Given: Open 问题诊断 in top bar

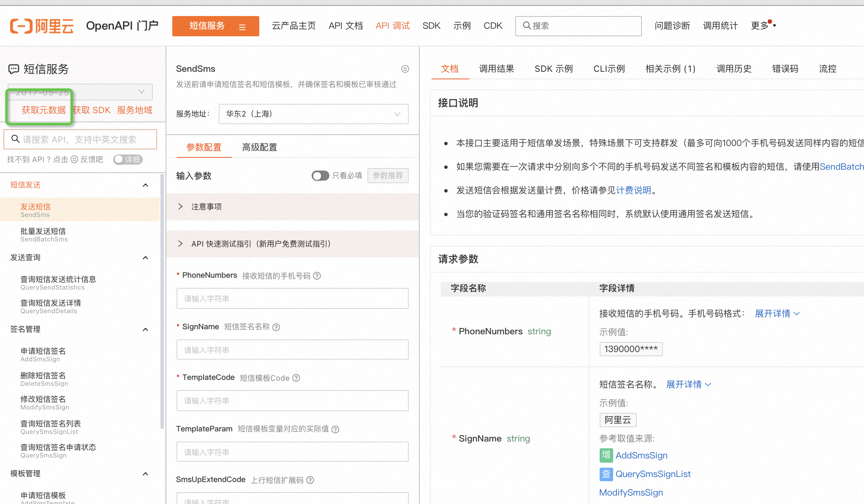Looking at the screenshot, I should (x=672, y=26).
